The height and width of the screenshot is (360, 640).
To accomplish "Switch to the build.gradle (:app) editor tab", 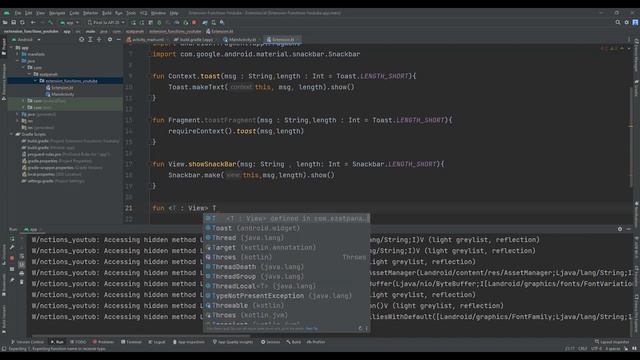I will (194, 40).
